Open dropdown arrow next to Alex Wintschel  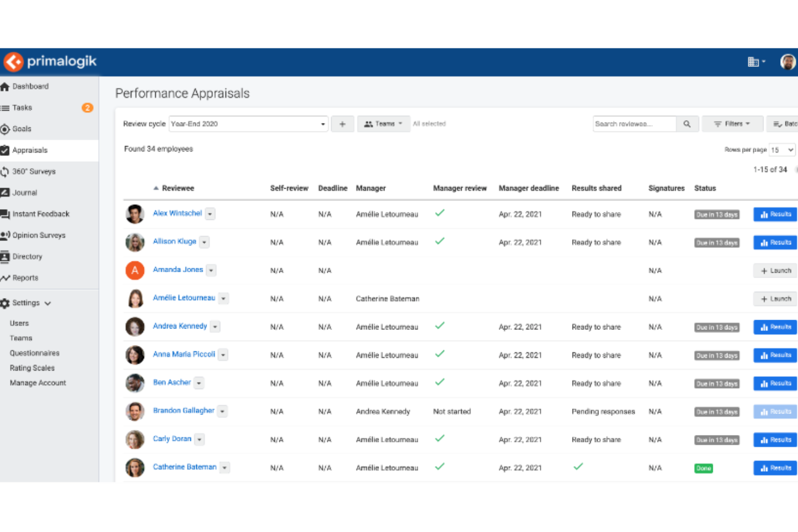coord(210,214)
